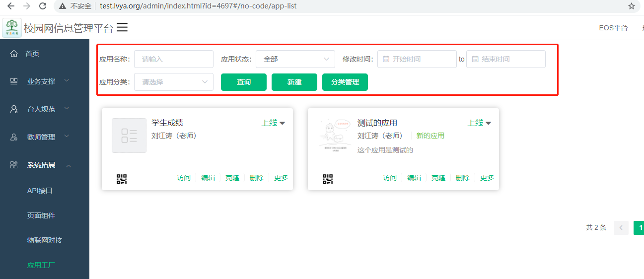The image size is (644, 279).
Task: Click the 共 2 条 total count
Action: [x=596, y=228]
